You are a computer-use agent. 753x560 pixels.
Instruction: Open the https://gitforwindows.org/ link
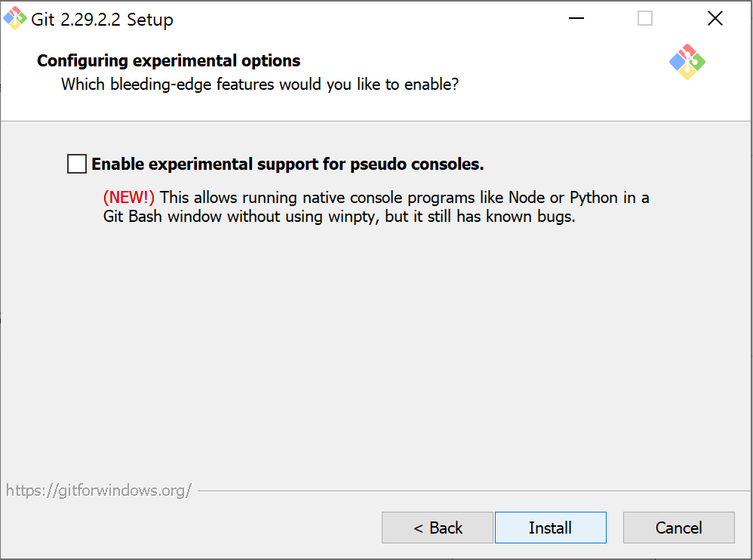tap(98, 491)
